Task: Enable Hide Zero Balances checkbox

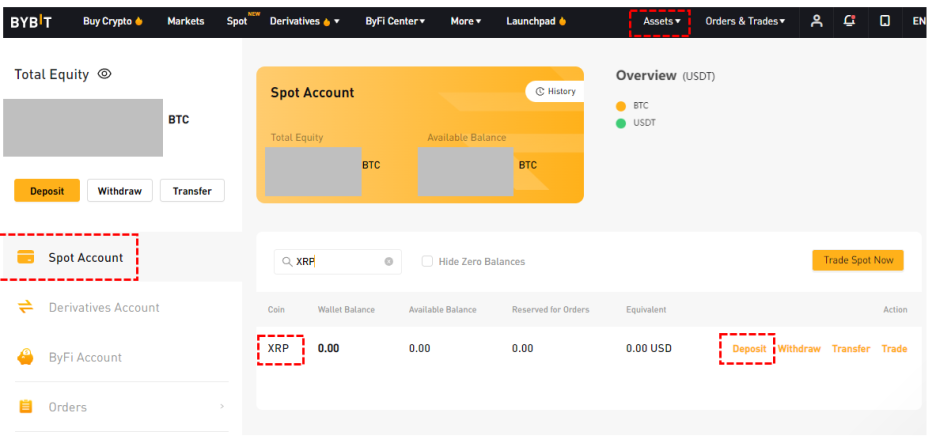Action: coord(427,261)
